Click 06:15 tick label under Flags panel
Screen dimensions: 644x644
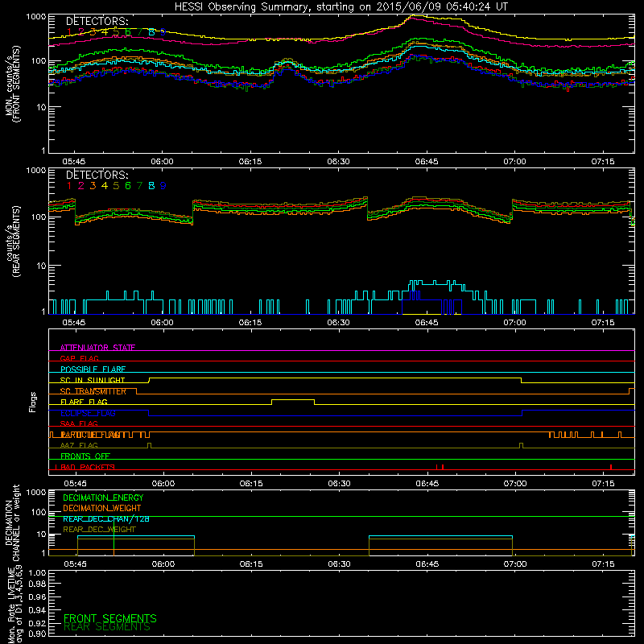pos(251,484)
